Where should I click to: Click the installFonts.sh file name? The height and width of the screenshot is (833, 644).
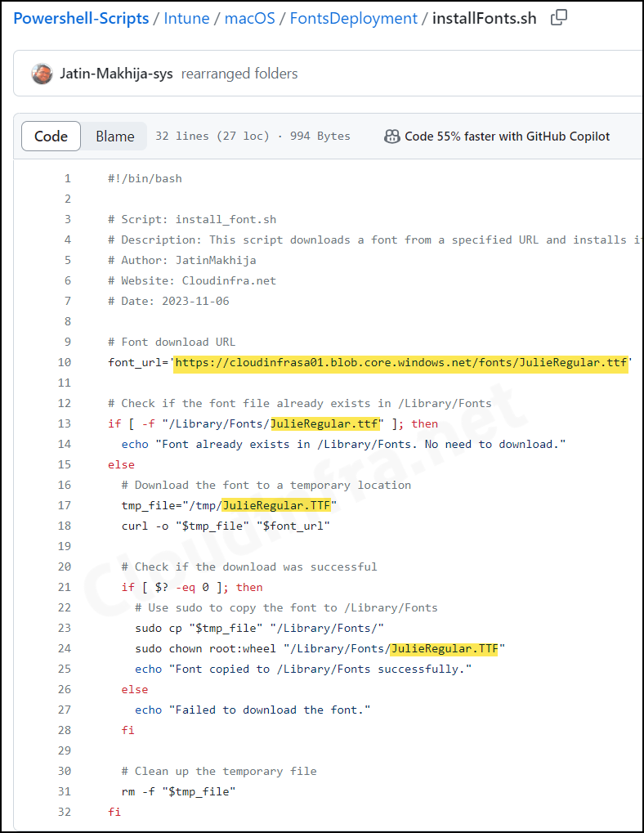[x=484, y=18]
